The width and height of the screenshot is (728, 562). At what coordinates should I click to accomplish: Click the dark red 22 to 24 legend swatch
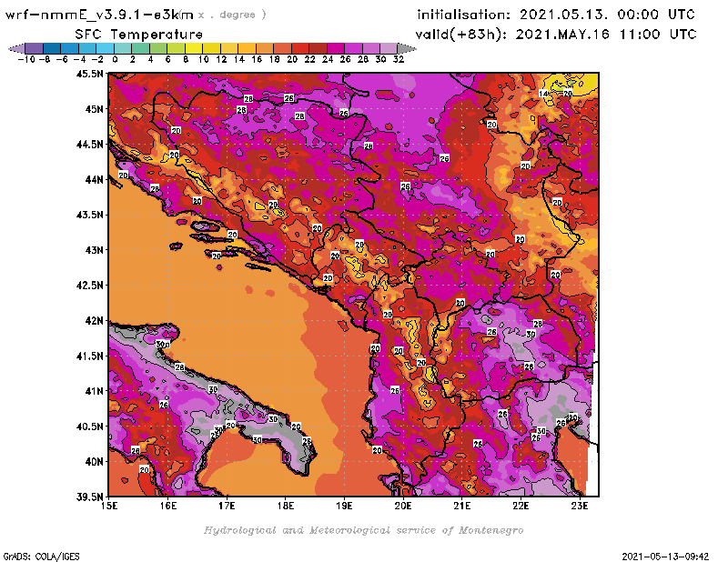click(x=318, y=48)
